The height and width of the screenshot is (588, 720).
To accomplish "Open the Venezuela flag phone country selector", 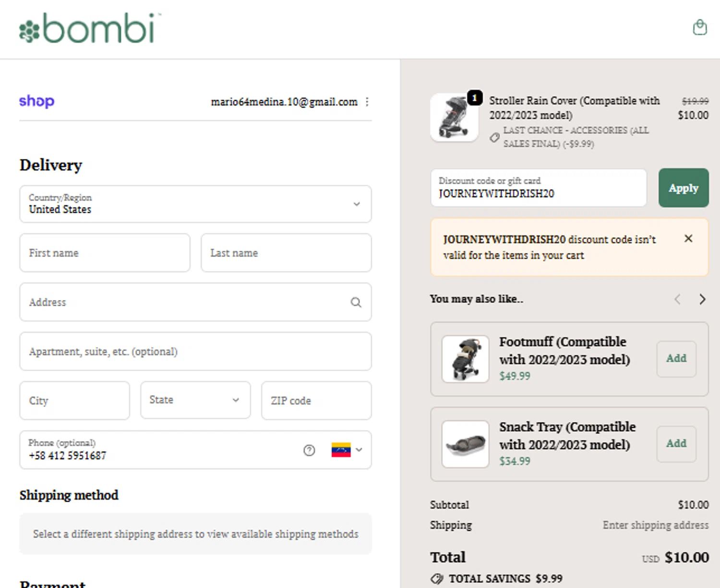I will point(347,450).
